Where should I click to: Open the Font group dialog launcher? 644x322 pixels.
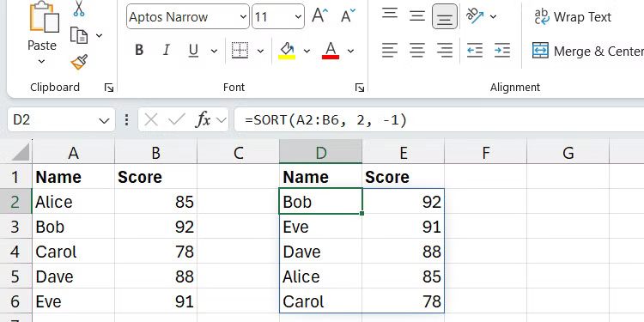point(360,88)
